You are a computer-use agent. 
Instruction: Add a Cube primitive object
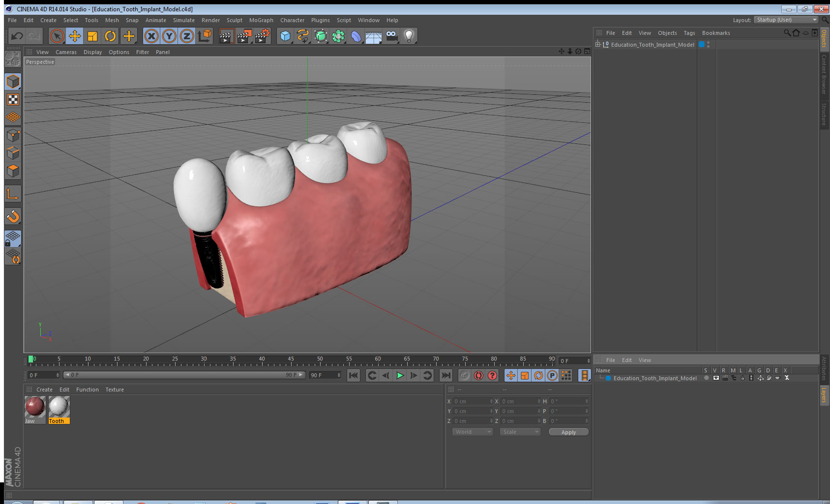click(285, 36)
